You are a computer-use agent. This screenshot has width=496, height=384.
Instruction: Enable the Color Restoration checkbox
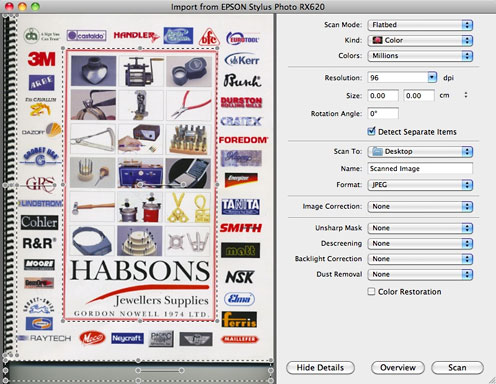coord(371,291)
